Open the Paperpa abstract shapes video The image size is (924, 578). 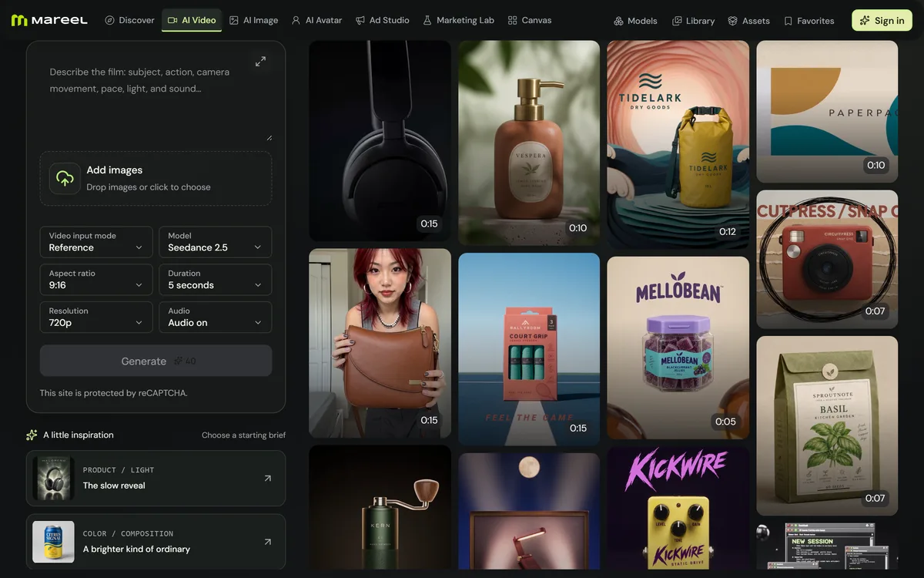click(x=827, y=112)
